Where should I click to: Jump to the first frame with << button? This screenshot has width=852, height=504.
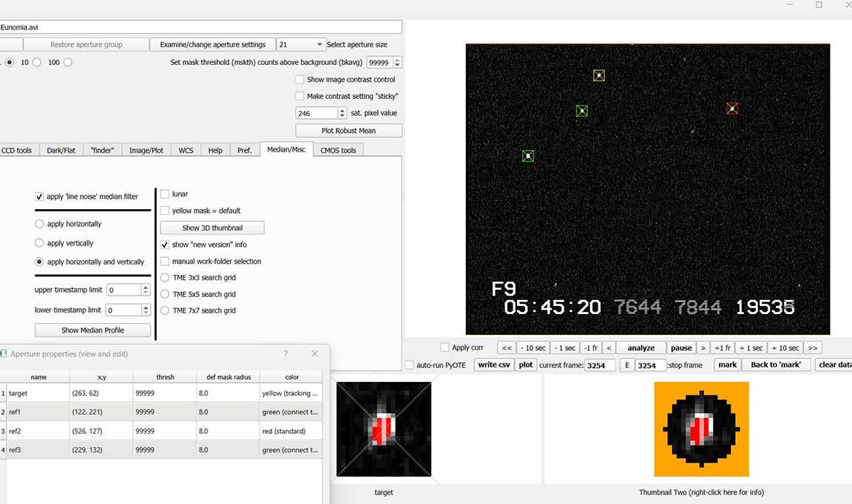[x=507, y=348]
